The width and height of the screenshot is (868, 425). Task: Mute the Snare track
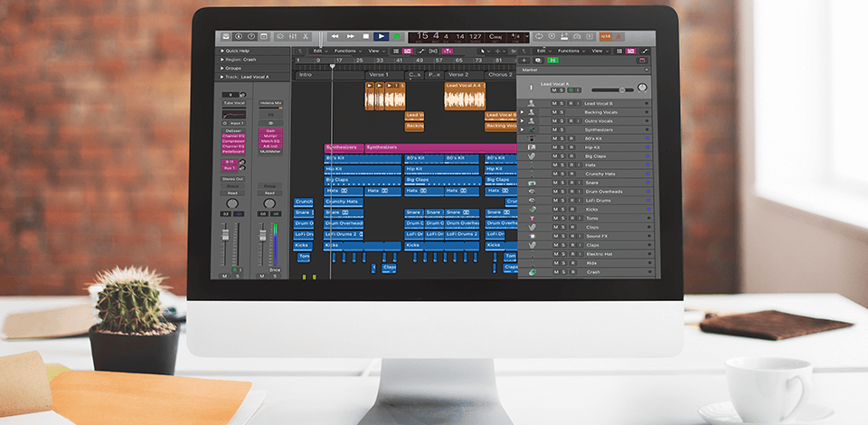(554, 183)
